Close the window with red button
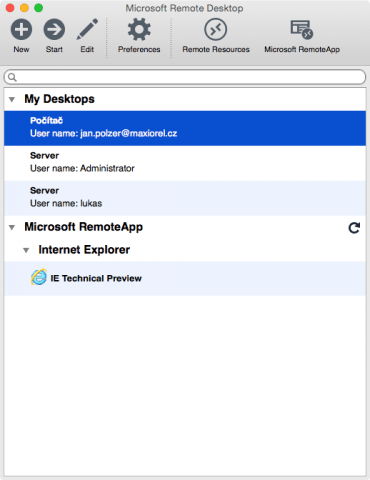The image size is (370, 480). click(10, 8)
